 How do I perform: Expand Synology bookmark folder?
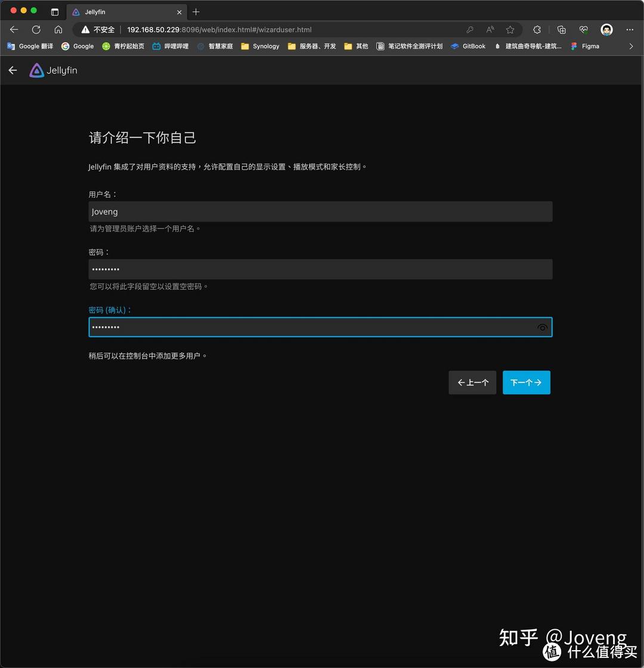[260, 46]
